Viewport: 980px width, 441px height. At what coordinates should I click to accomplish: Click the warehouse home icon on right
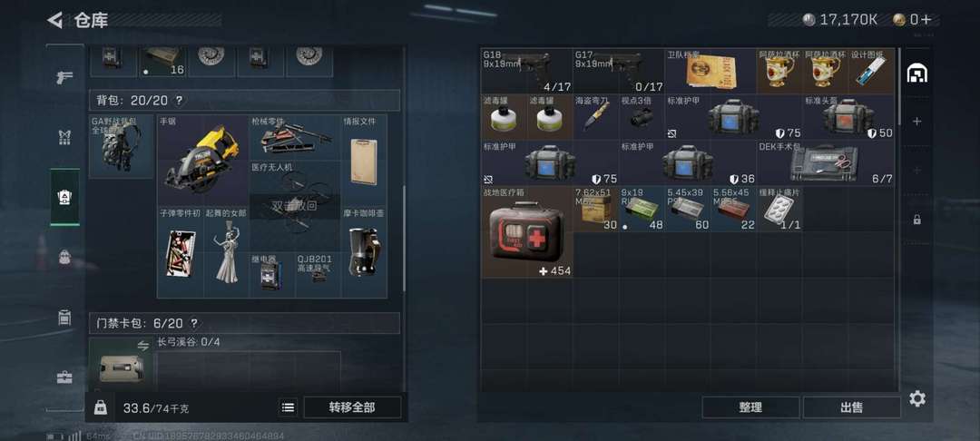click(x=916, y=73)
